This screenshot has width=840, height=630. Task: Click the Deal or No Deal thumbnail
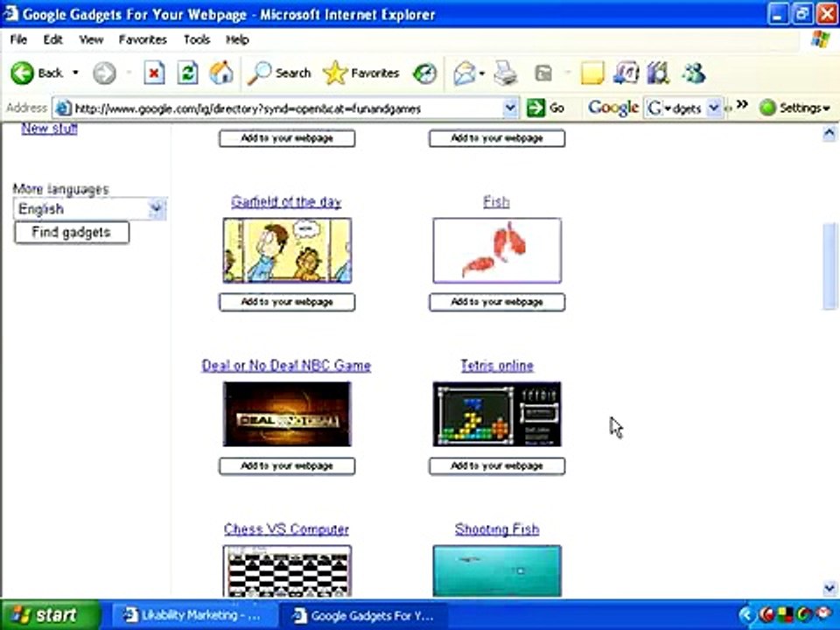coord(287,414)
